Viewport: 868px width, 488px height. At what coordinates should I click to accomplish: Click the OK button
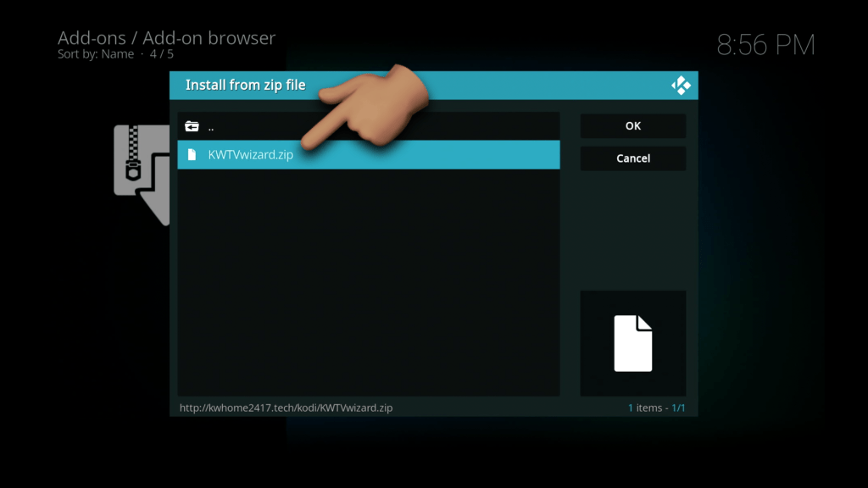point(632,125)
